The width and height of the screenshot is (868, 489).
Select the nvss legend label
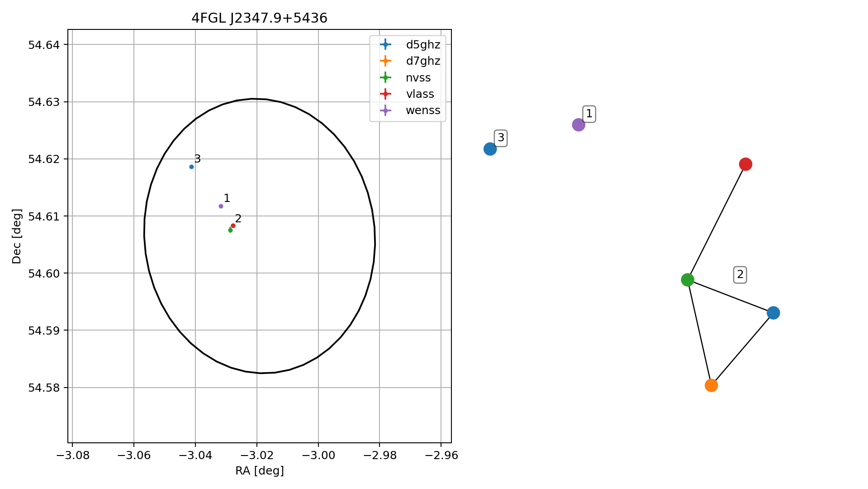click(418, 78)
